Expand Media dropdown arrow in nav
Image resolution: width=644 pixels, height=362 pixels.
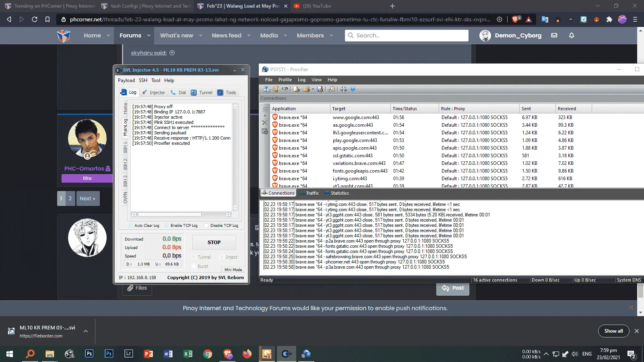click(x=285, y=35)
